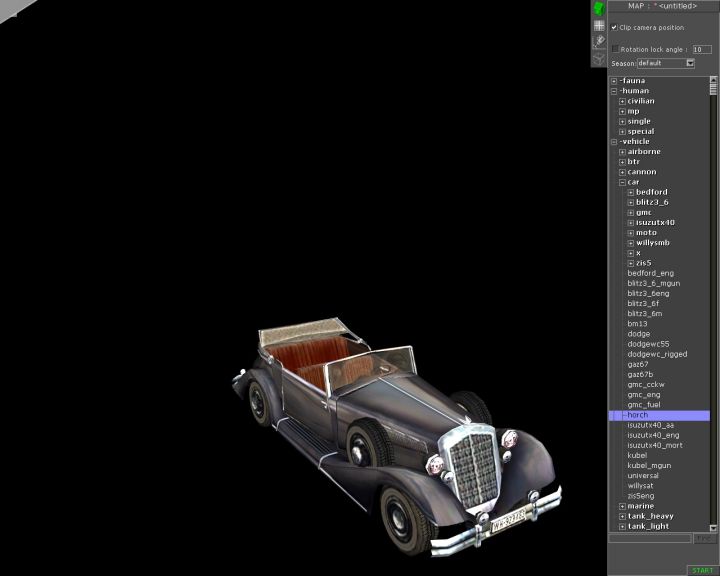
Task: Click the scroll up arrow of the tree list
Action: click(714, 80)
